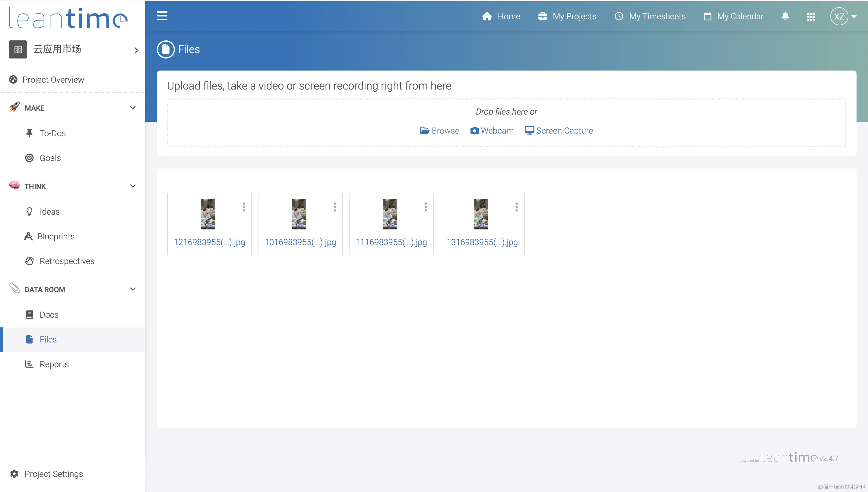Image resolution: width=868 pixels, height=492 pixels.
Task: Click the Project Overview gauge icon
Action: pyautogui.click(x=13, y=79)
